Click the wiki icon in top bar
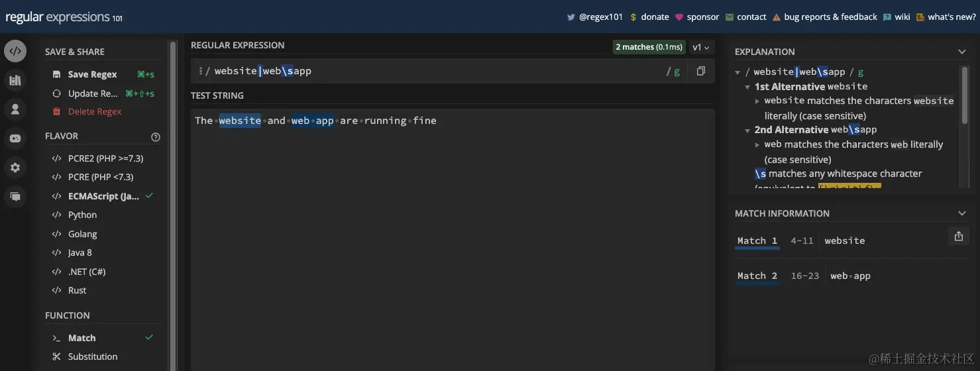This screenshot has height=371, width=980. [x=887, y=17]
